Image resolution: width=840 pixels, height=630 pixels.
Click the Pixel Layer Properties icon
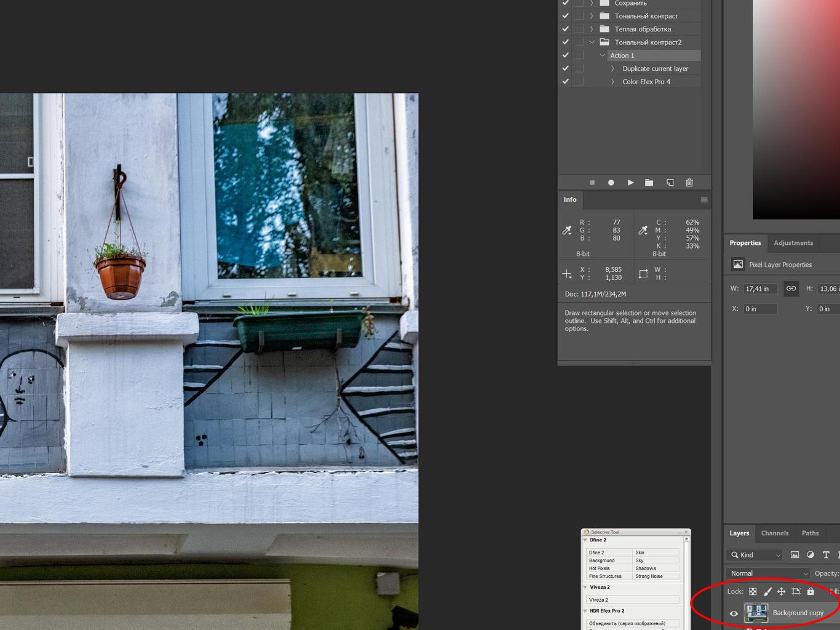[x=738, y=265]
